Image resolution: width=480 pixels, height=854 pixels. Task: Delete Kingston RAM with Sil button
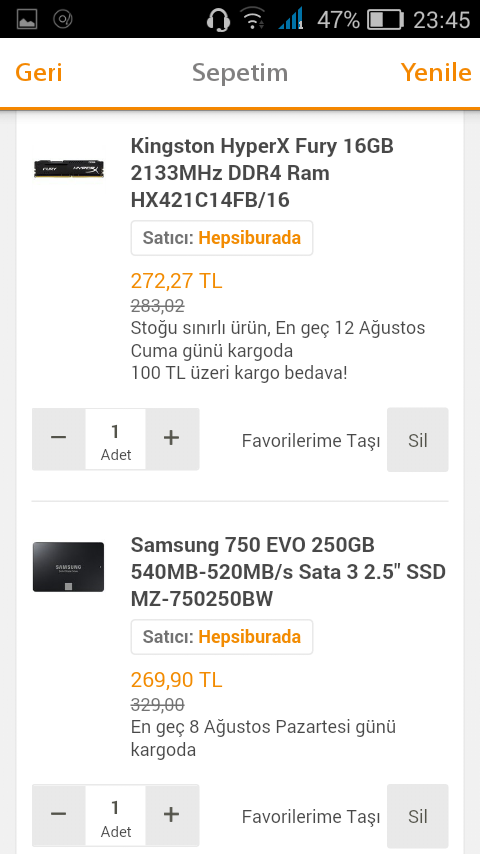418,440
